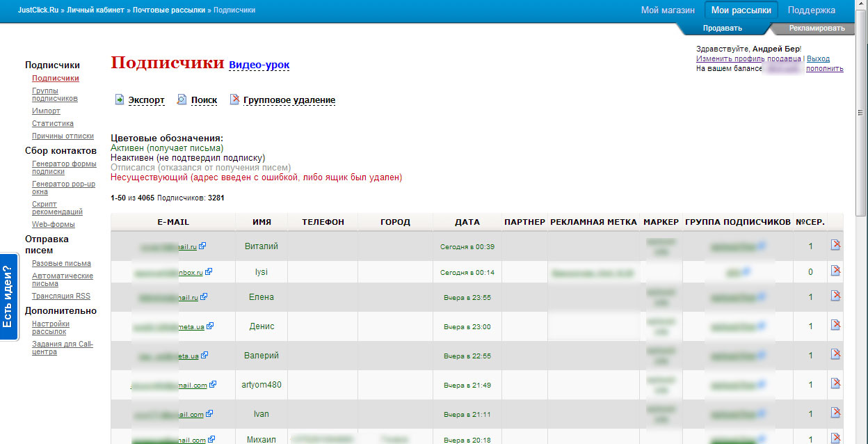Click the Выход logout link
This screenshot has width=868, height=444.
click(x=818, y=59)
